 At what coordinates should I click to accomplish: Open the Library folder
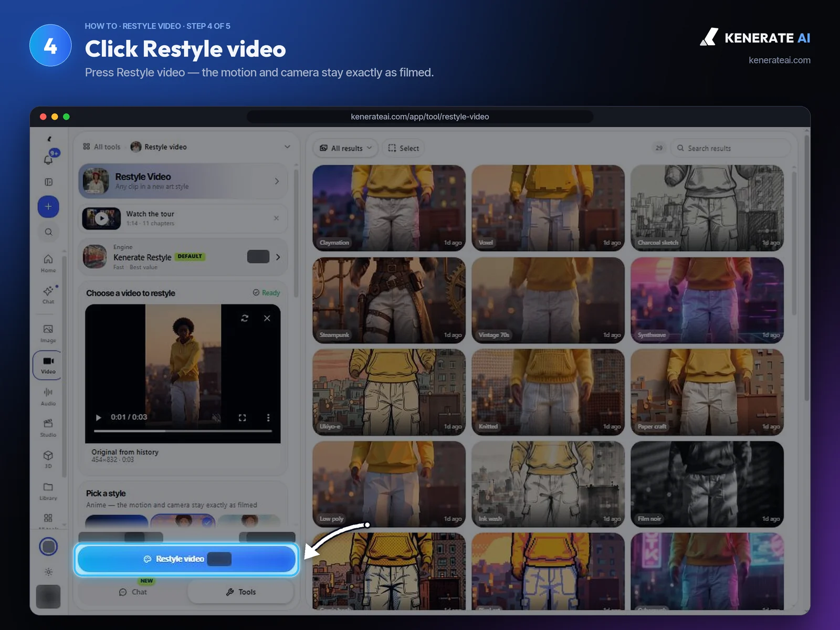click(48, 491)
